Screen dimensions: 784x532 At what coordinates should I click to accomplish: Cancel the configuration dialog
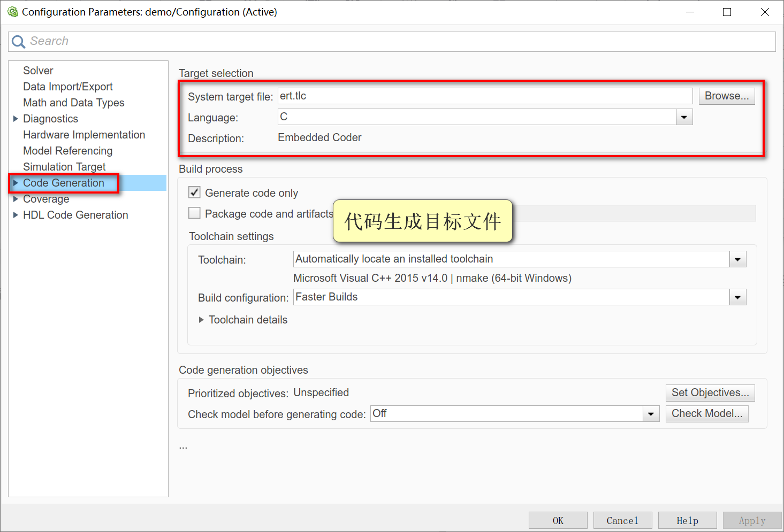pyautogui.click(x=622, y=520)
